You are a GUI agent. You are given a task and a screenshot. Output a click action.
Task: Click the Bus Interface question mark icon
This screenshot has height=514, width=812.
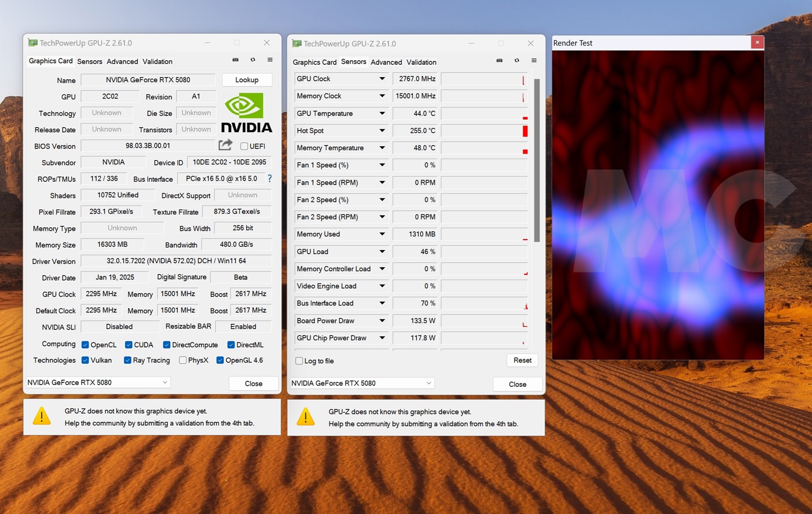coord(269,178)
